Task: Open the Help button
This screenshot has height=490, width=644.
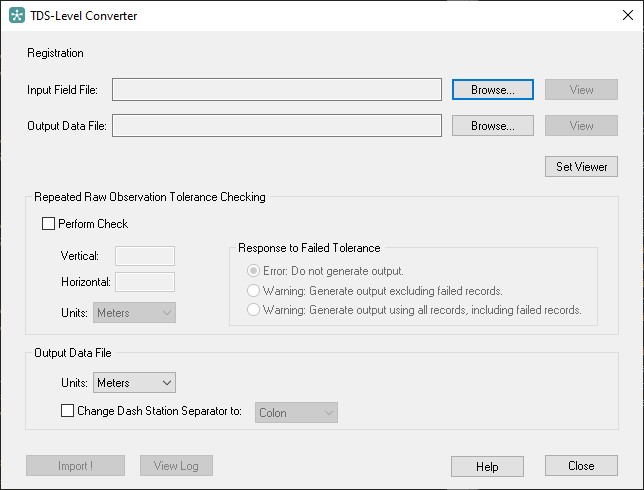Action: (x=487, y=466)
